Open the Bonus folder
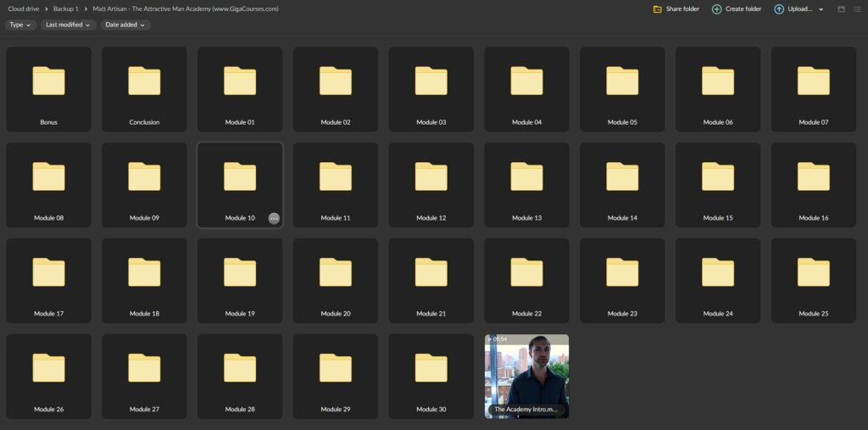Image resolution: width=868 pixels, height=430 pixels. click(48, 89)
